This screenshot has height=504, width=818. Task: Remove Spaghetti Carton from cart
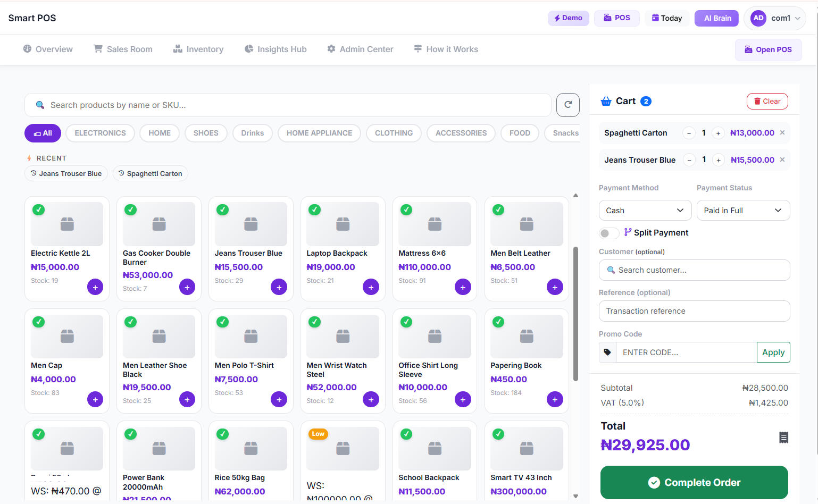coord(782,132)
